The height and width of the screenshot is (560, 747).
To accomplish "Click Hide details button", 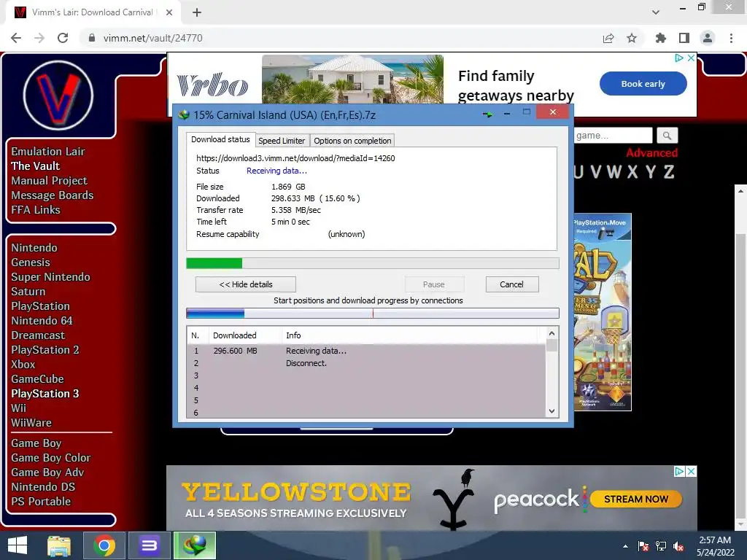I will click(x=246, y=284).
